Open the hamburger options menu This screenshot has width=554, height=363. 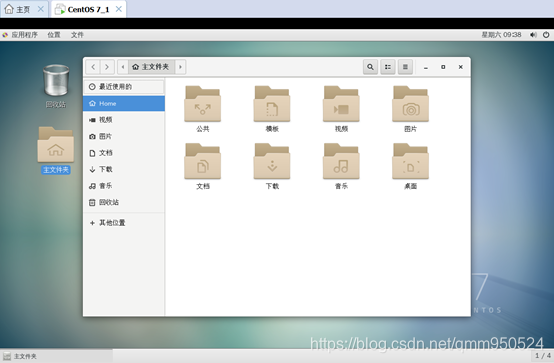405,67
